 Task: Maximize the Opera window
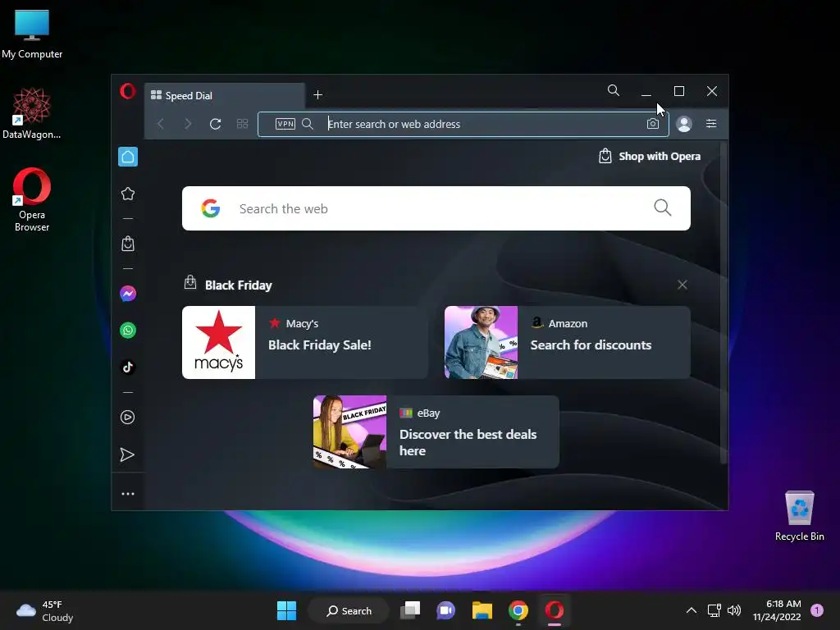coord(678,91)
